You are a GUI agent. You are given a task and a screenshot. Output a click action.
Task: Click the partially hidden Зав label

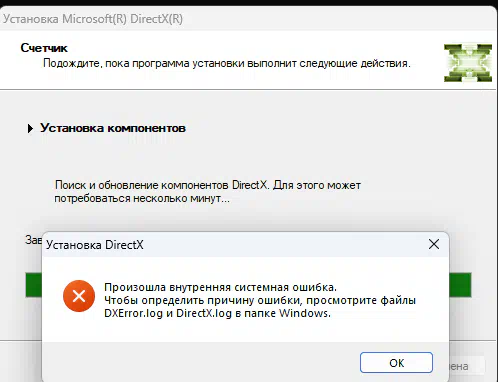pyautogui.click(x=33, y=240)
